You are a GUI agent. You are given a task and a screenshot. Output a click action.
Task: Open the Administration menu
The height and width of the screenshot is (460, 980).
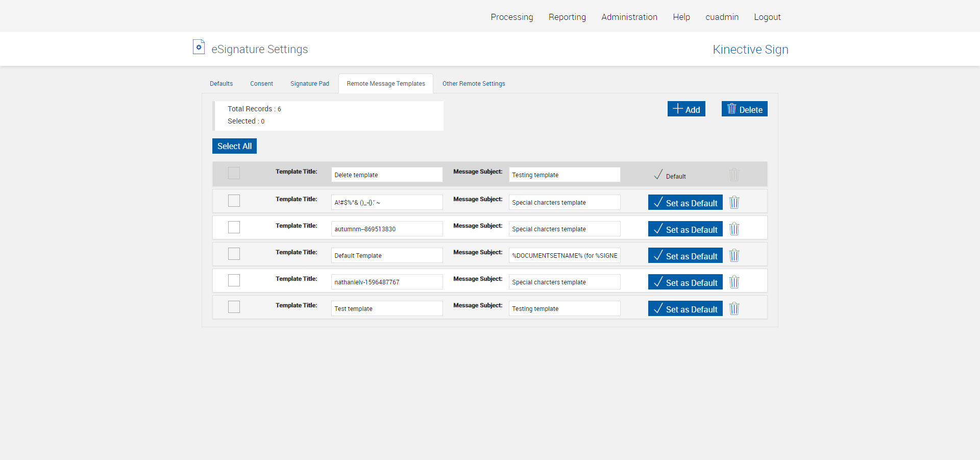click(x=629, y=17)
